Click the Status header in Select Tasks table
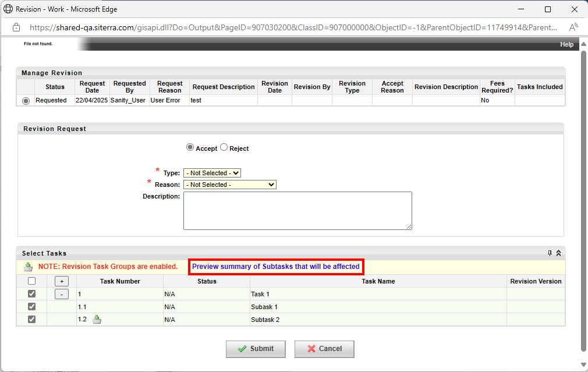The image size is (588, 372). pos(207,281)
